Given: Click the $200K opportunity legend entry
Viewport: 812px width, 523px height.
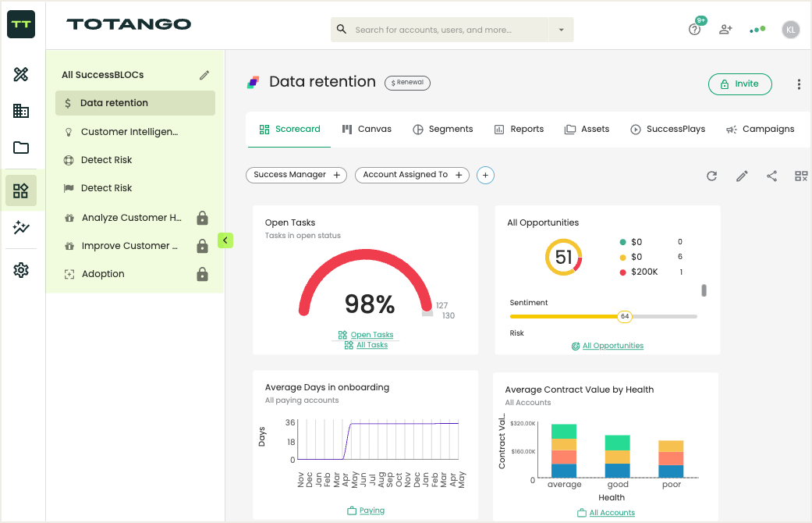Looking at the screenshot, I should pos(651,272).
